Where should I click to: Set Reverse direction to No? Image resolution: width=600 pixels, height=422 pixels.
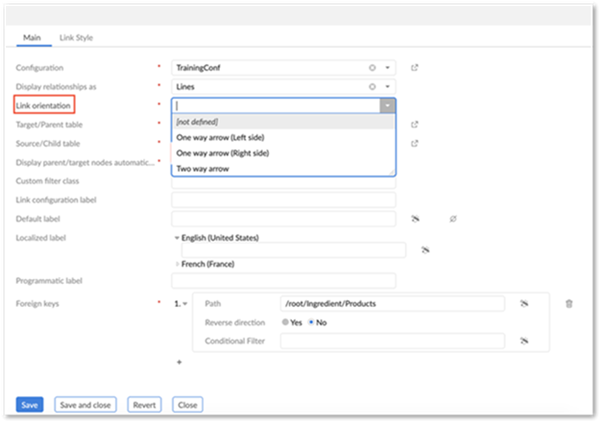tap(312, 322)
